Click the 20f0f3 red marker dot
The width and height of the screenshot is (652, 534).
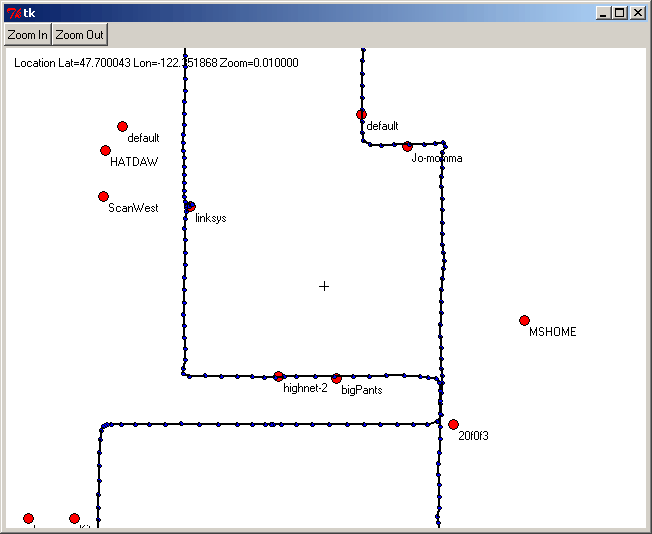pyautogui.click(x=453, y=425)
